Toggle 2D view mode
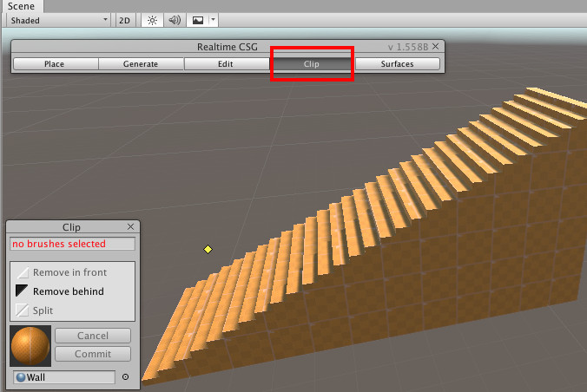587x392 pixels. pos(124,20)
